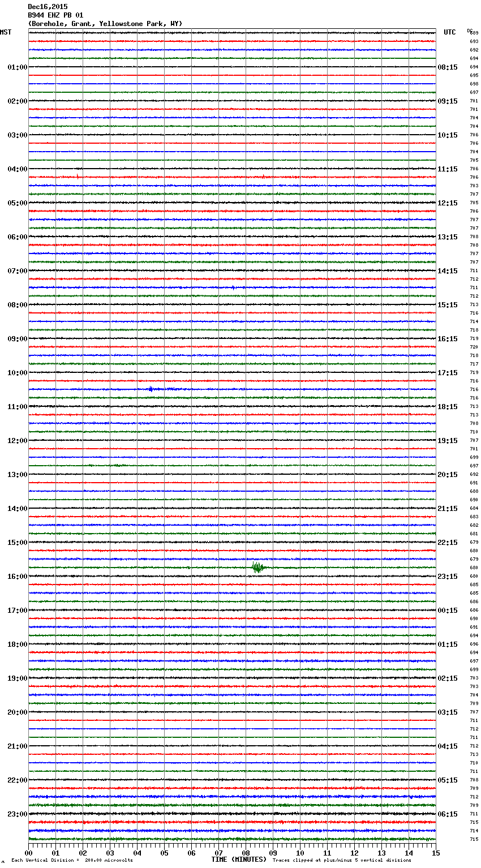Click the red spike in the 04:15 trace

click(x=77, y=177)
